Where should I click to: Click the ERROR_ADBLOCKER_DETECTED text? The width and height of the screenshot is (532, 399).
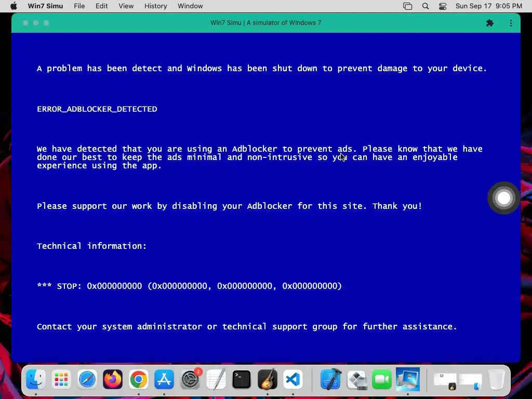(97, 109)
